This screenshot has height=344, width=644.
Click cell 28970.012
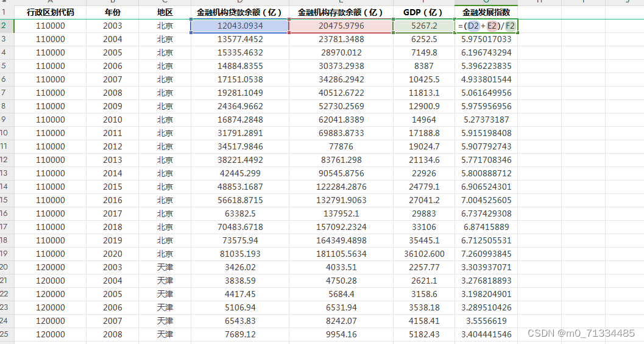coord(341,52)
